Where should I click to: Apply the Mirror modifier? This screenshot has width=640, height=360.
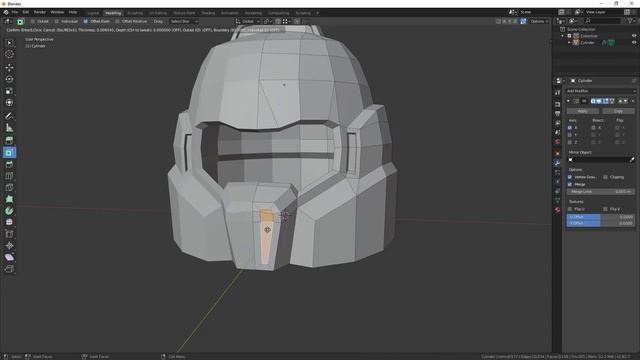click(x=582, y=111)
